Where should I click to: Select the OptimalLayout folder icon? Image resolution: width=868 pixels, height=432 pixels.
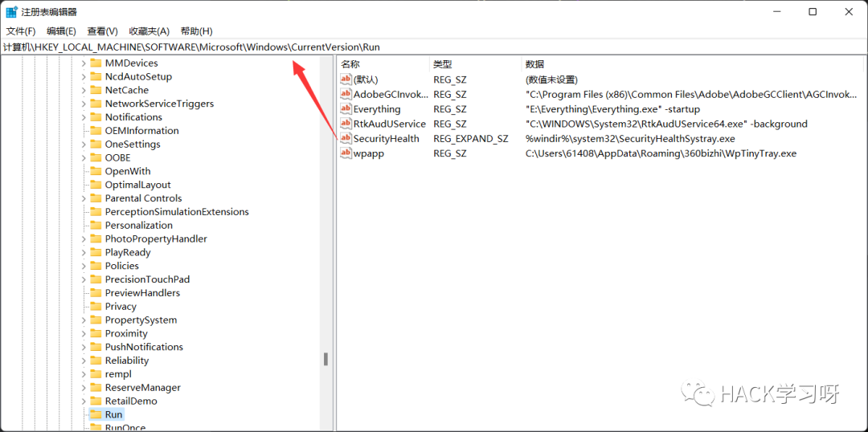pyautogui.click(x=96, y=185)
